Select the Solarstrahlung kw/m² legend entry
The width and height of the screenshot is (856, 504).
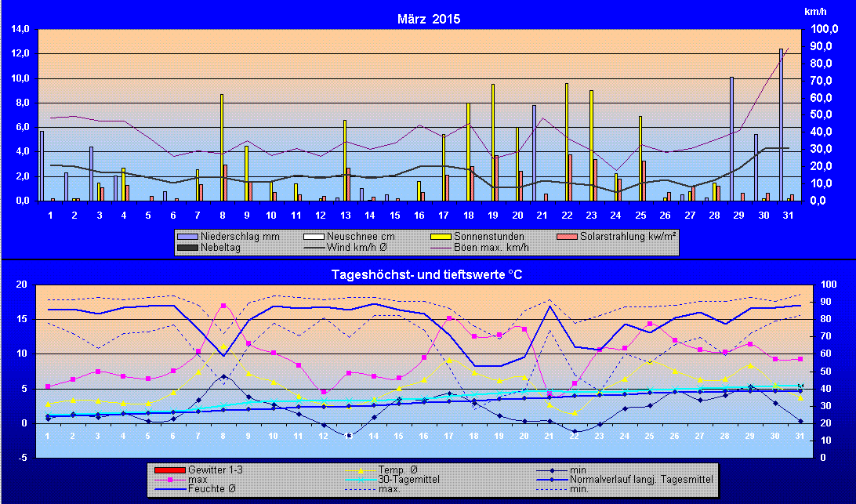(x=618, y=236)
